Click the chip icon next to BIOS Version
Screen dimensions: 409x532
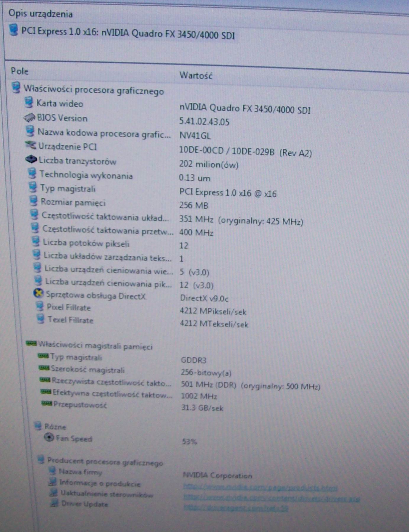(30, 118)
